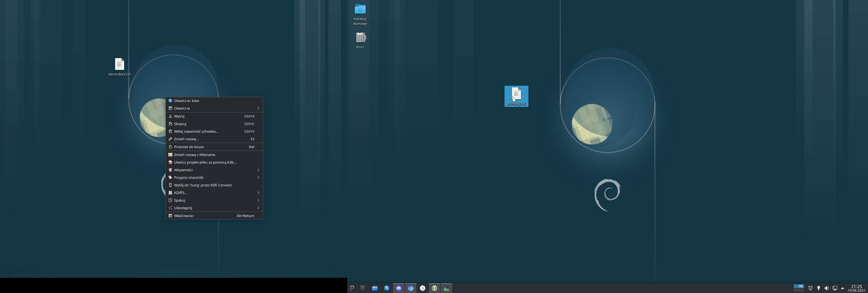Open the green key password manager icon

click(434, 288)
